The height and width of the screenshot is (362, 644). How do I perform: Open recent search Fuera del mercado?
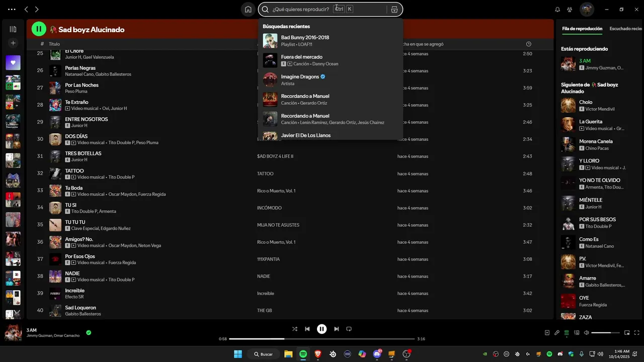pyautogui.click(x=331, y=60)
